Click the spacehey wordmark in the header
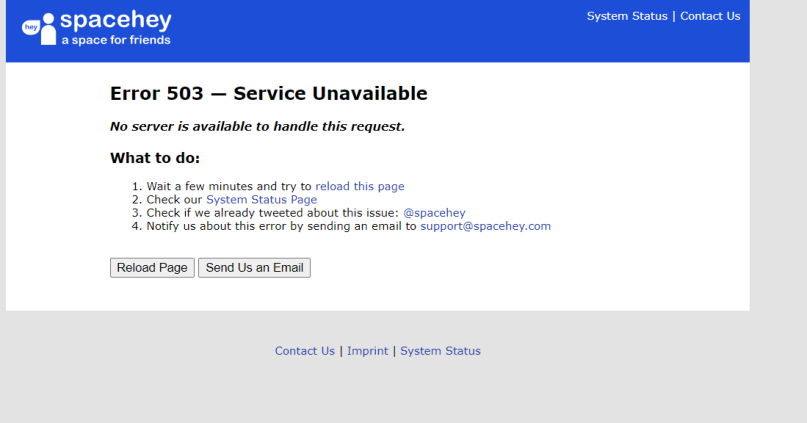Viewport: 807px width, 423px height. [x=116, y=20]
